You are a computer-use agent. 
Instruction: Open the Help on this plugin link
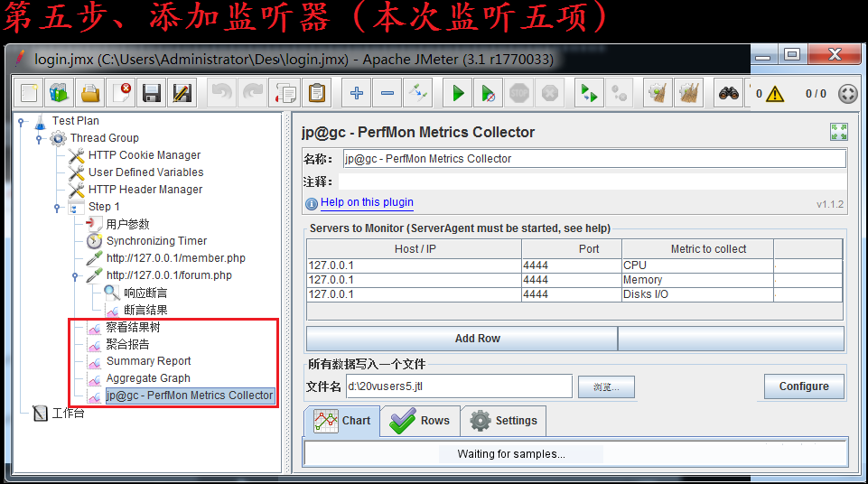pyautogui.click(x=367, y=202)
